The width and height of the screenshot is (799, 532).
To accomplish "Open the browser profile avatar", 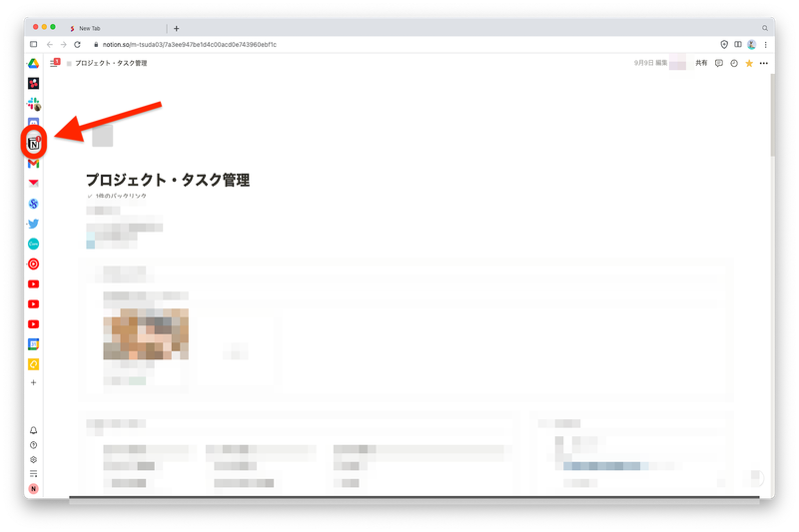I will click(752, 44).
